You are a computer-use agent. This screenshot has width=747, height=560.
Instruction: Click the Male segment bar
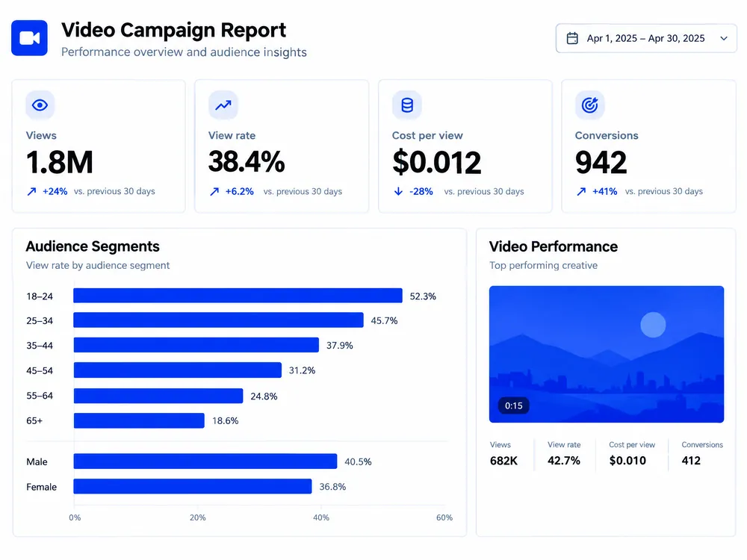pos(205,461)
